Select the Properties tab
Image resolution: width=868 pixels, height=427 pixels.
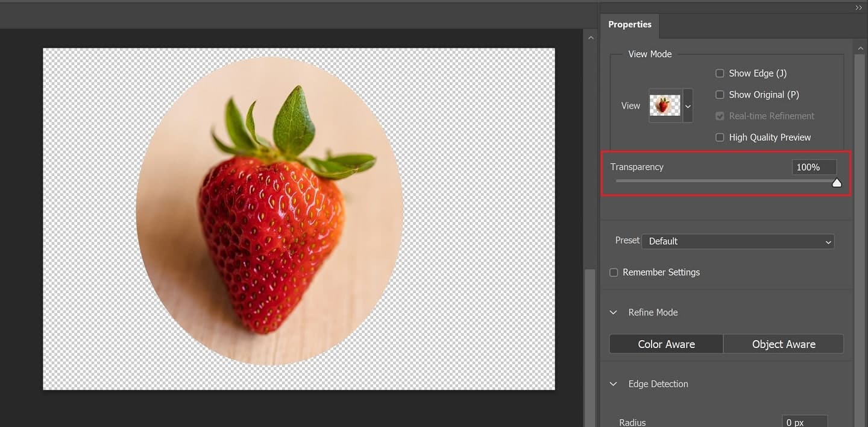[x=629, y=24]
